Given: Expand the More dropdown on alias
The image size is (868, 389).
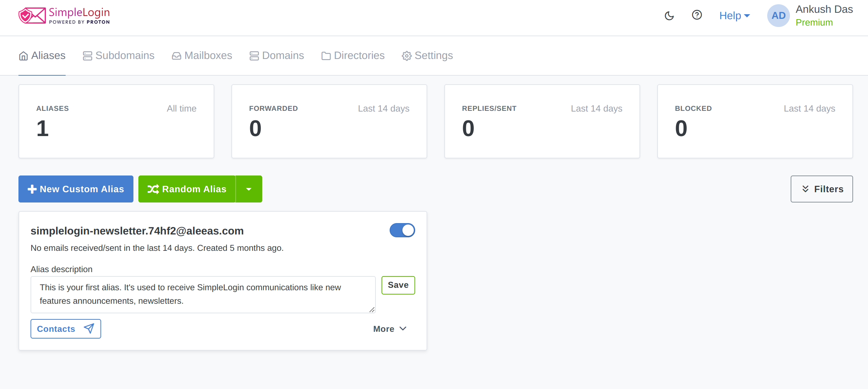Looking at the screenshot, I should pyautogui.click(x=390, y=329).
